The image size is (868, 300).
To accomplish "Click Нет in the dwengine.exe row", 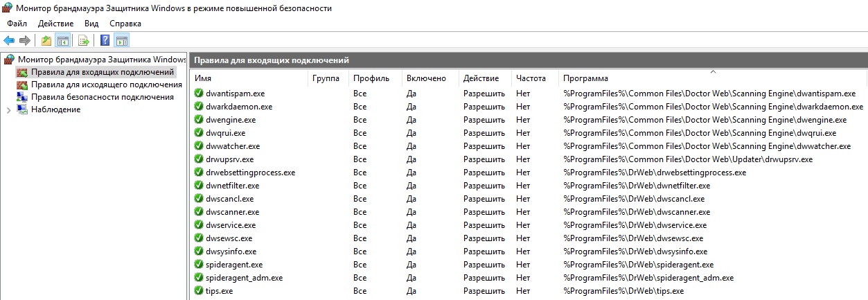I will click(523, 120).
